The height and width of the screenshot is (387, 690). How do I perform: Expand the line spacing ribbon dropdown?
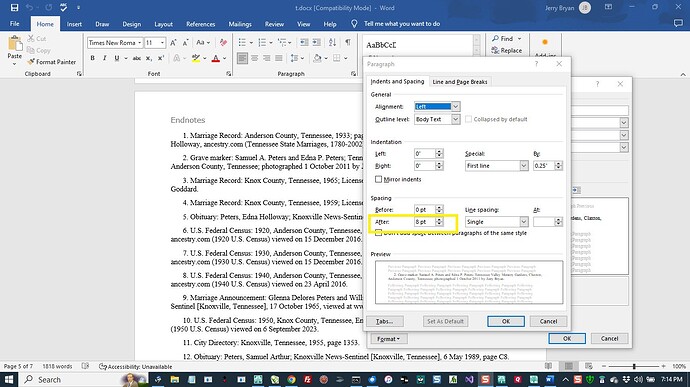(303, 58)
